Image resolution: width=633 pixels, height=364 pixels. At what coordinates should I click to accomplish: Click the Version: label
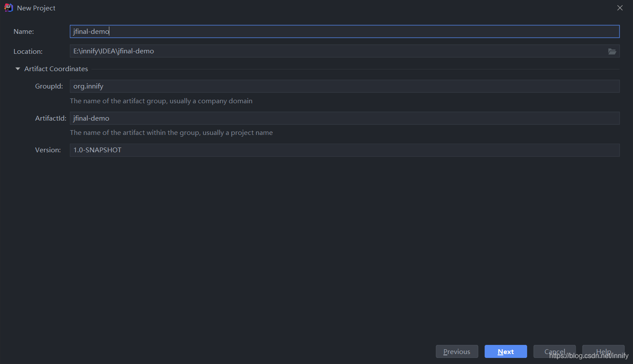(x=48, y=150)
